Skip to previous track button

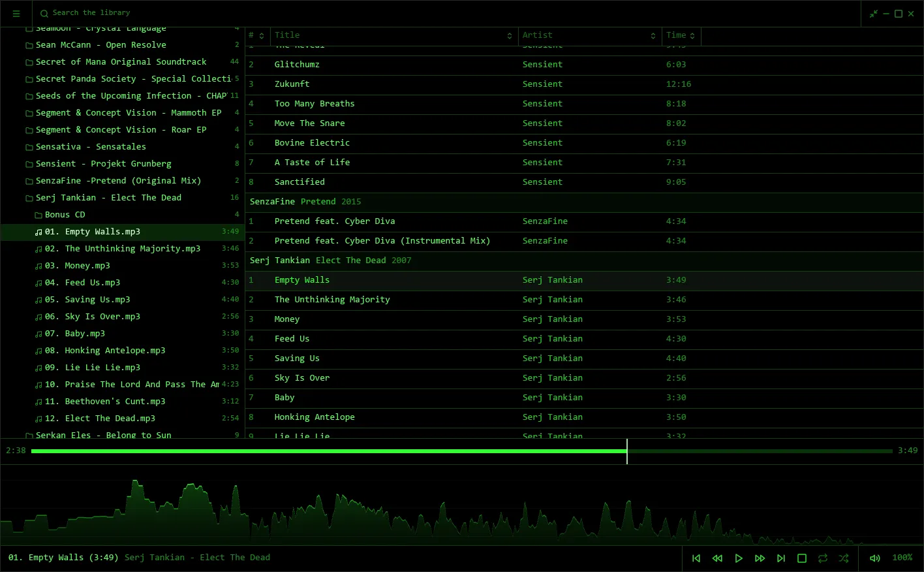pyautogui.click(x=696, y=558)
